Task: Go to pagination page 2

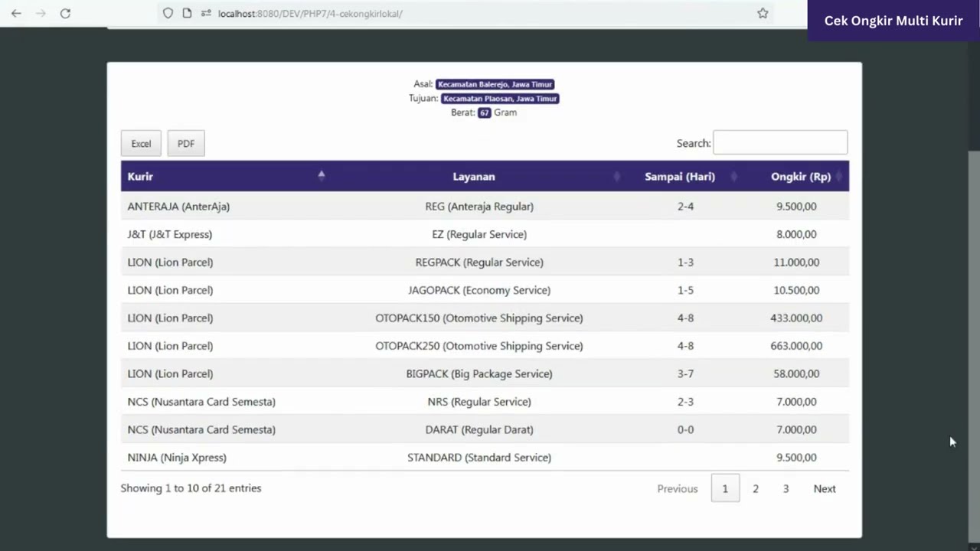Action: pyautogui.click(x=756, y=488)
